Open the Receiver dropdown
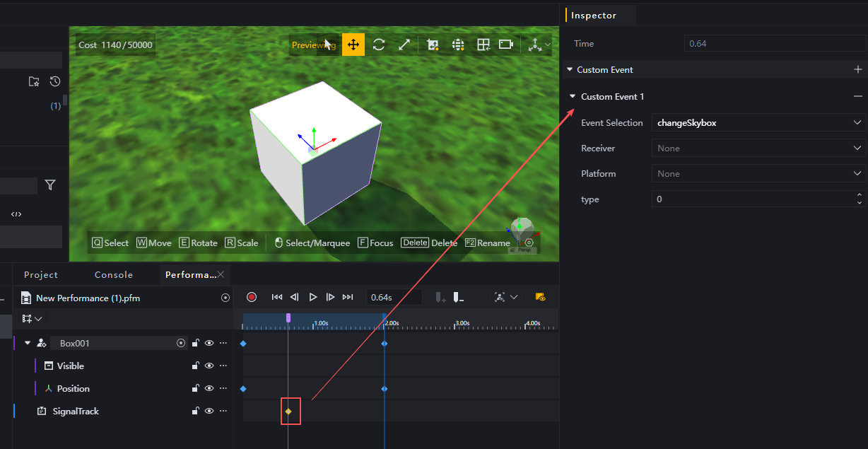 (x=758, y=148)
